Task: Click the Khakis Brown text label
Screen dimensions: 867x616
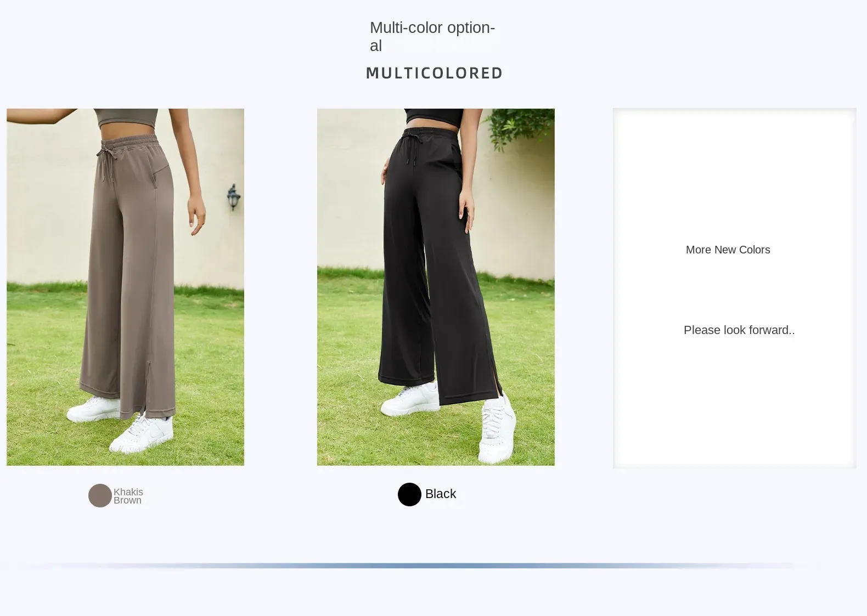Action: point(128,496)
